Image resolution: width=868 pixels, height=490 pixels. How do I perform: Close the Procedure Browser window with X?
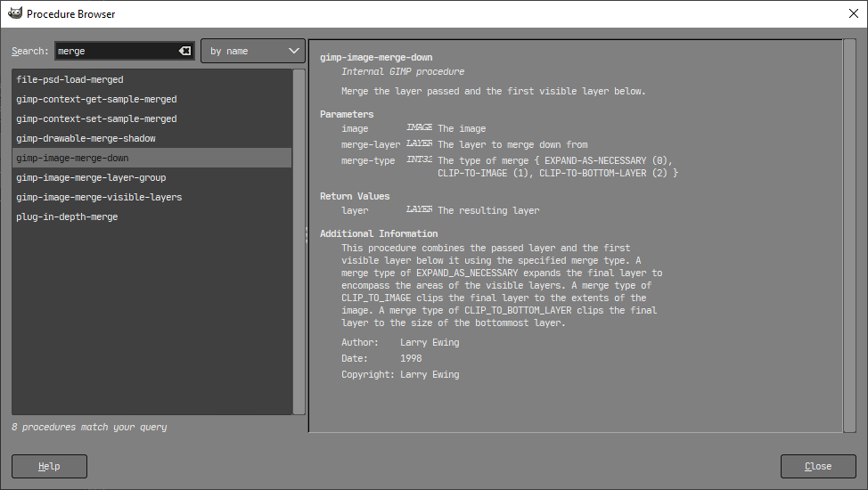pyautogui.click(x=854, y=14)
